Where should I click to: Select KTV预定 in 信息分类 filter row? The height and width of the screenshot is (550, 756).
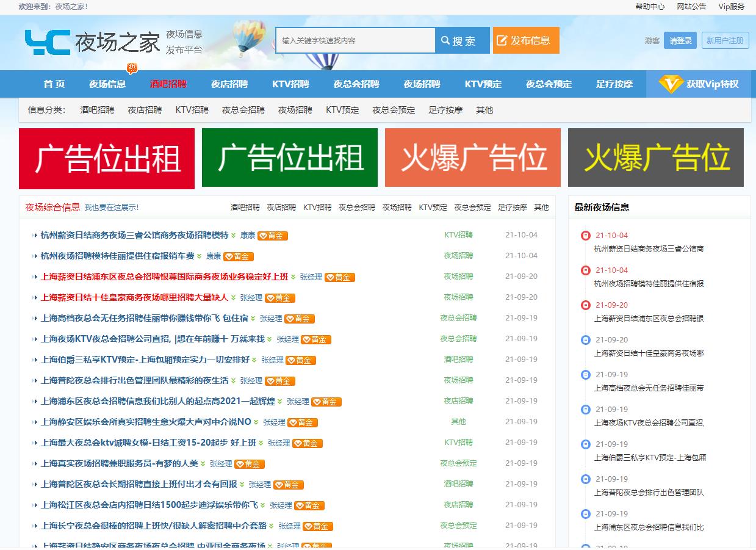click(342, 110)
